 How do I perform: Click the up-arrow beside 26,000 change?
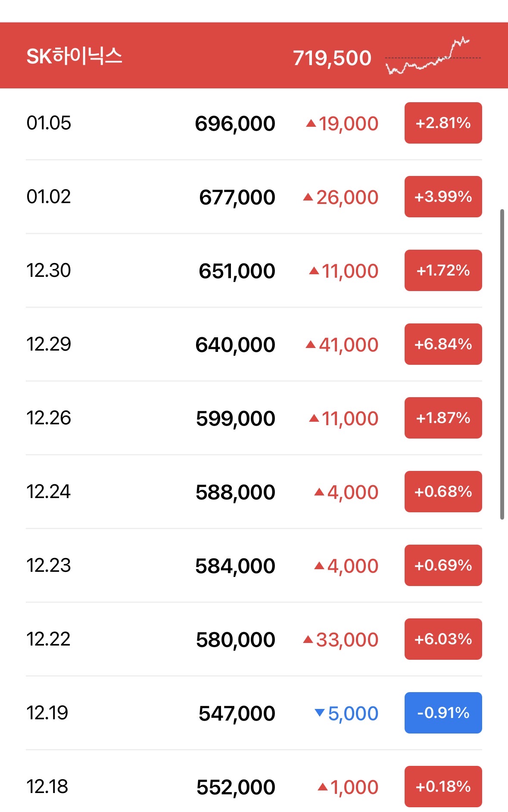click(x=308, y=198)
